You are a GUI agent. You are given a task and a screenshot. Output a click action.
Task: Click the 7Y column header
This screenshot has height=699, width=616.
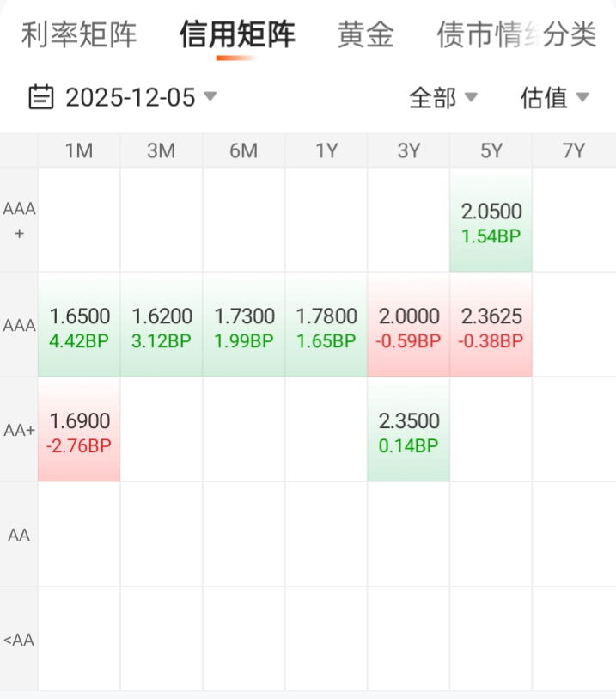574,151
